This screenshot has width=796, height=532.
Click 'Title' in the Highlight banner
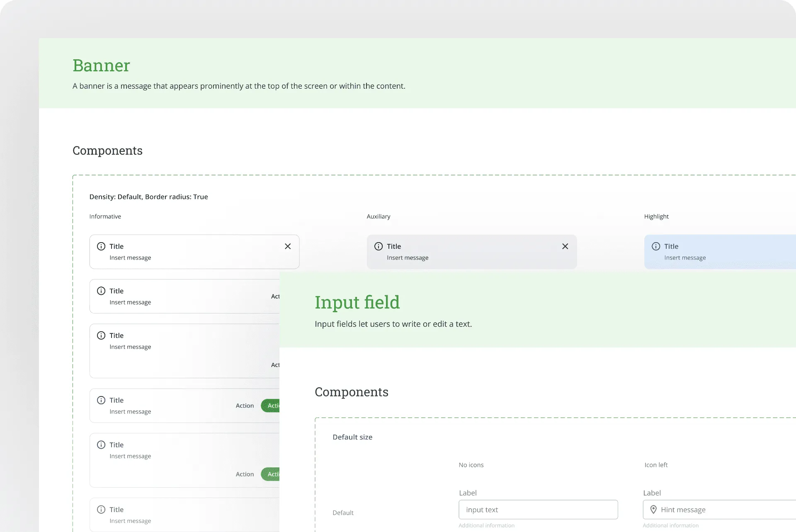671,246
